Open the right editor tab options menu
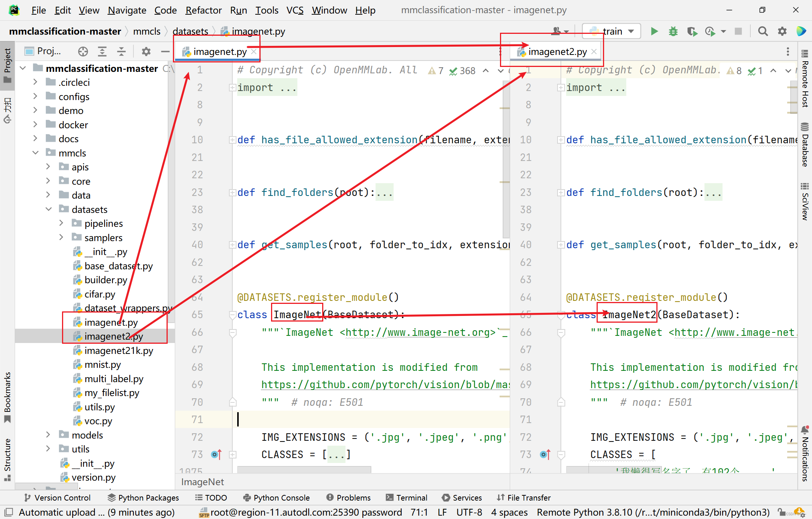The height and width of the screenshot is (519, 812). pyautogui.click(x=788, y=52)
